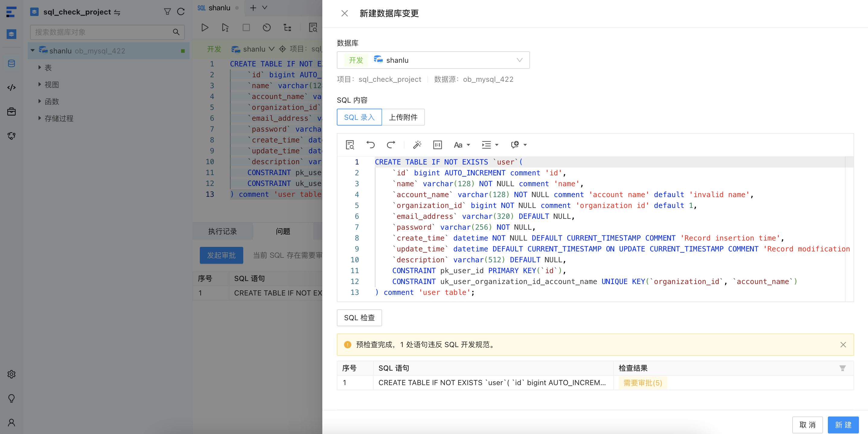Screen dimensions: 868x434
Task: Expand the 函数 tree node
Action: pyautogui.click(x=40, y=101)
